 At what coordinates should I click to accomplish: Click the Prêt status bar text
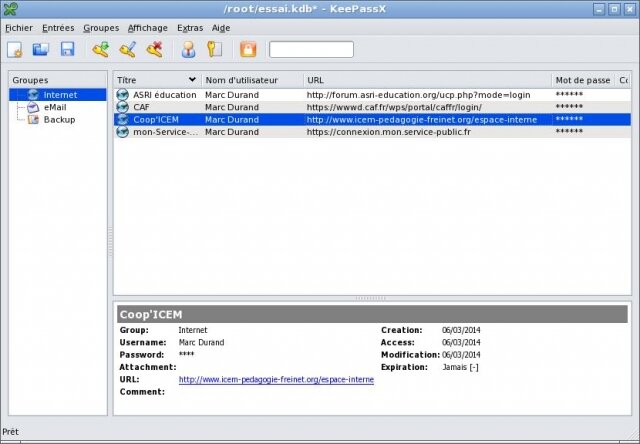[x=11, y=432]
